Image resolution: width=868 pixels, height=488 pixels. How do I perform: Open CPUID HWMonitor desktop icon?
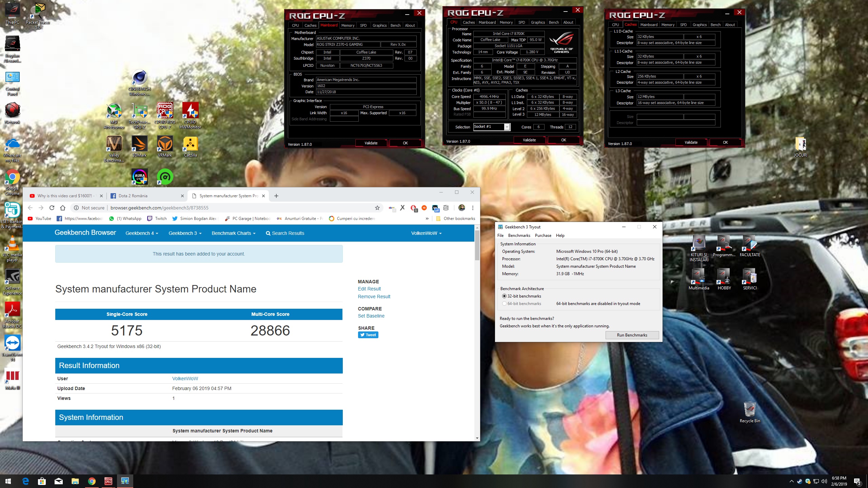point(190,116)
